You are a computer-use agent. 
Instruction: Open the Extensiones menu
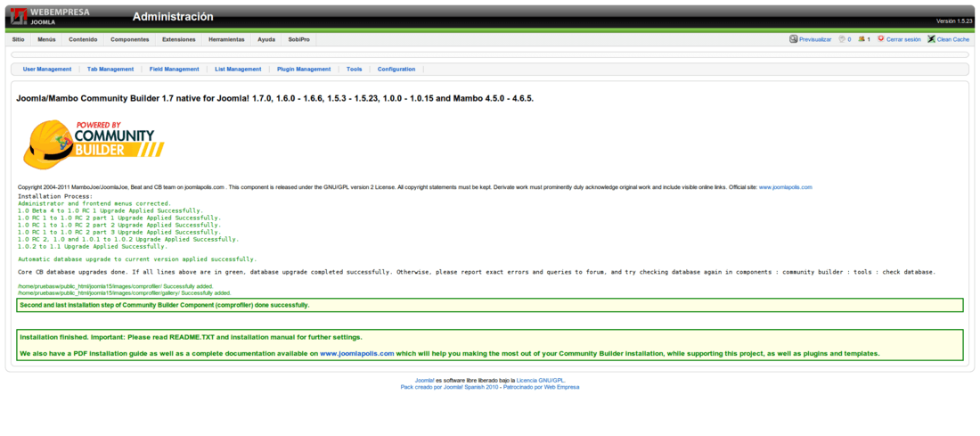[x=179, y=39]
